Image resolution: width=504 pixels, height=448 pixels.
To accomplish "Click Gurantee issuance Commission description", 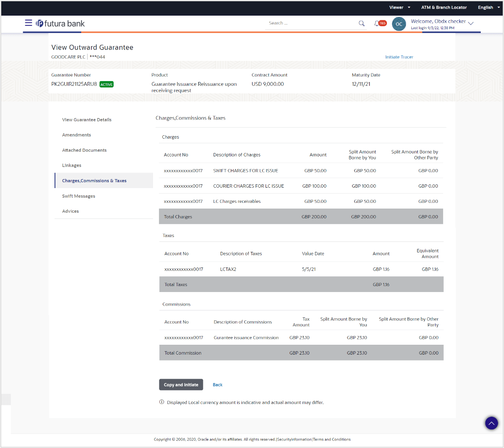I will click(246, 338).
